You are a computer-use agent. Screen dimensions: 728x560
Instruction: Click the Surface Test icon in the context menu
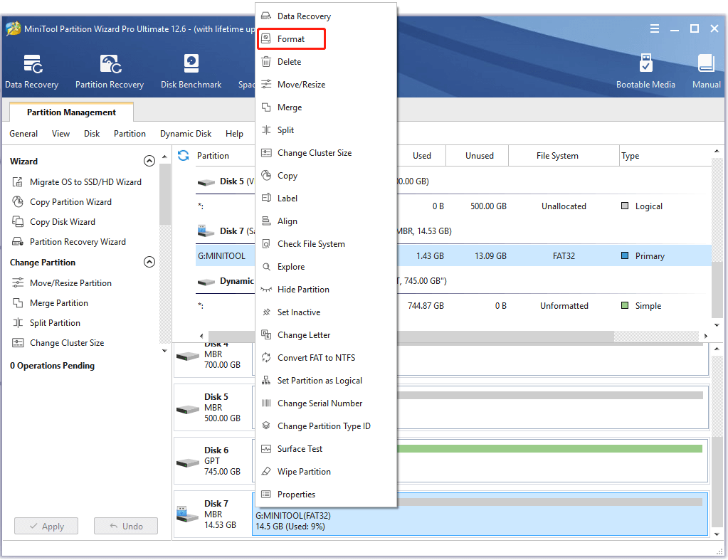tap(266, 448)
